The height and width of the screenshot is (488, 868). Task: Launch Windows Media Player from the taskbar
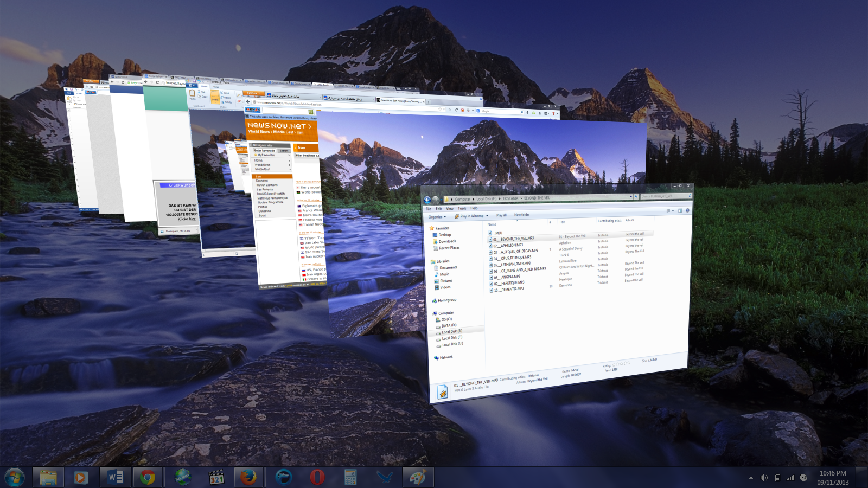[81, 477]
